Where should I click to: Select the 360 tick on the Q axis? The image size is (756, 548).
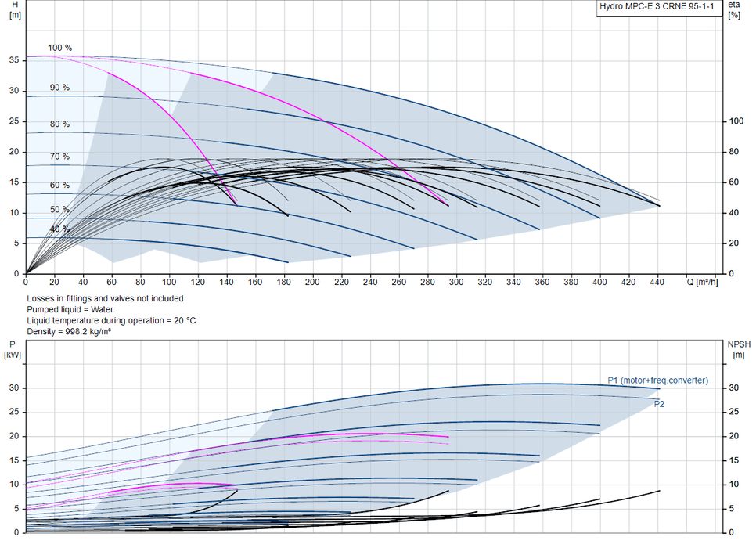(542, 282)
